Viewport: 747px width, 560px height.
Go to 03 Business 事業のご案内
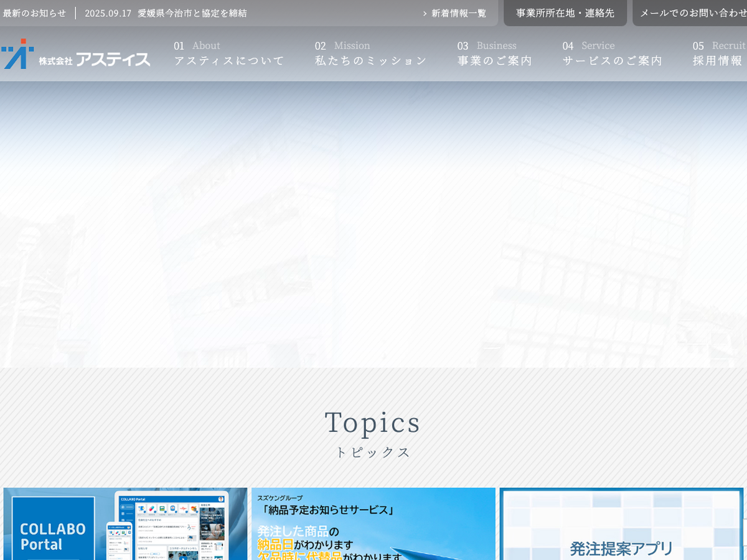click(x=495, y=54)
